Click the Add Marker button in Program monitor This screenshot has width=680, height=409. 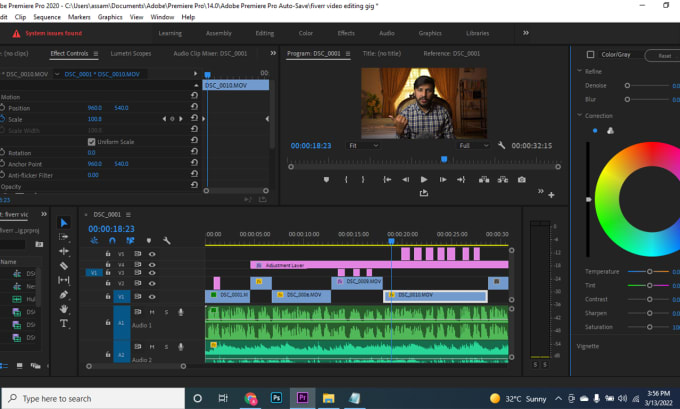pyautogui.click(x=327, y=180)
